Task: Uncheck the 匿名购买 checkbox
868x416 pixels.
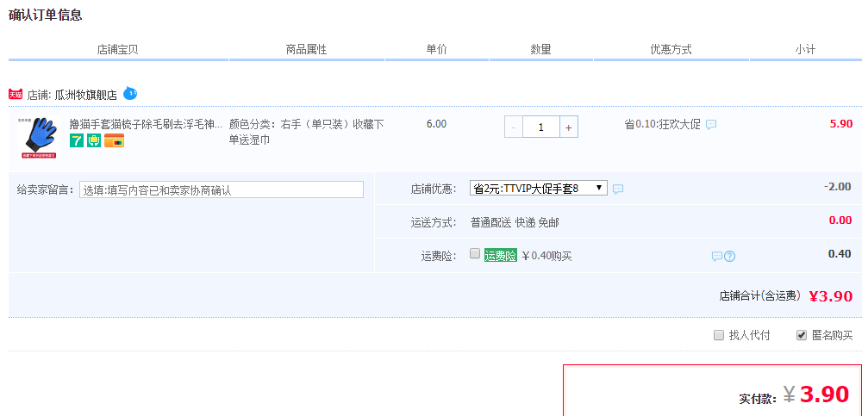Action: [801, 335]
